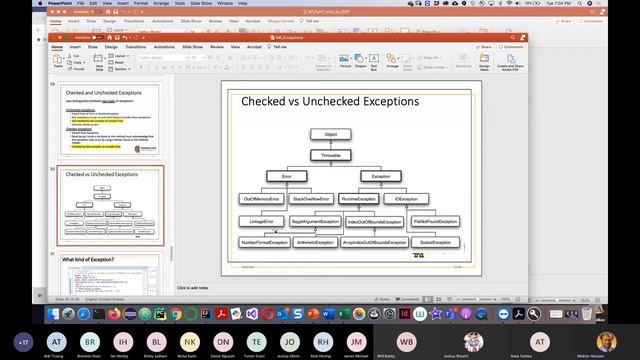Toggle the AutoSave switch in the background window
The height and width of the screenshot is (360, 640).
[96, 12]
